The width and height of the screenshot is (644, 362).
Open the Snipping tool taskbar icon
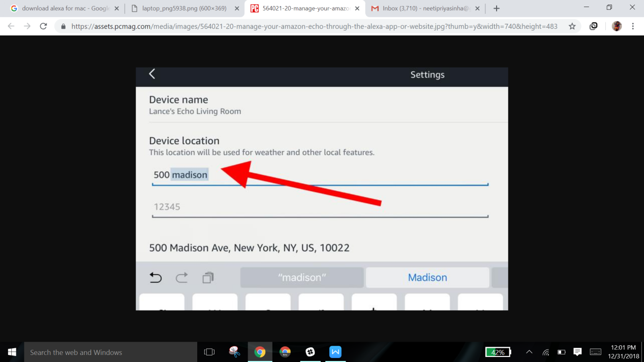(234, 352)
